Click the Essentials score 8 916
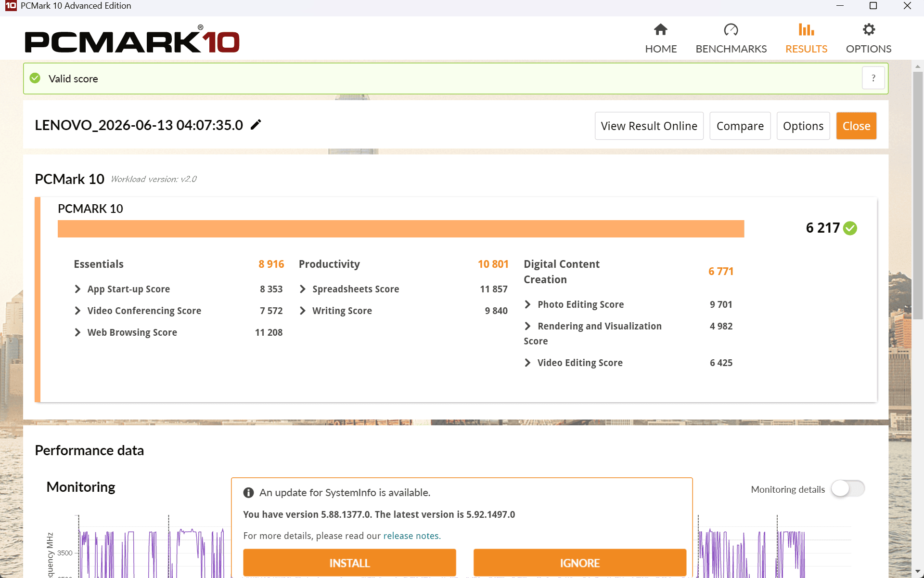This screenshot has height=578, width=924. (271, 264)
